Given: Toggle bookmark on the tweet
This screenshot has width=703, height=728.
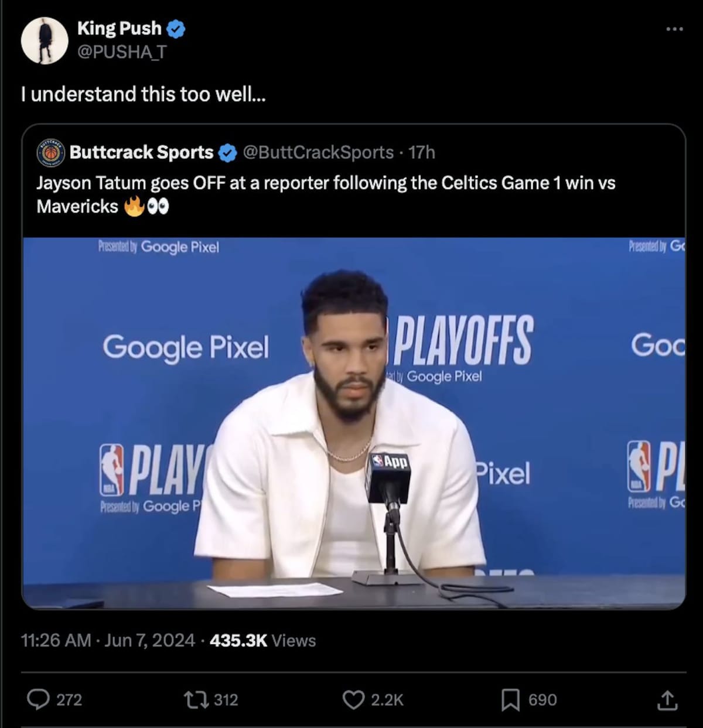Looking at the screenshot, I should (513, 699).
